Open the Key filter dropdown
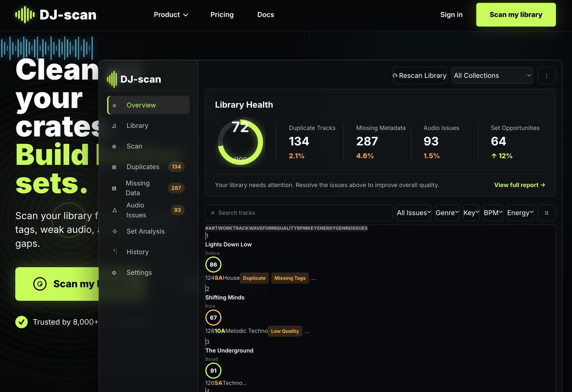Image resolution: width=572 pixels, height=392 pixels. click(471, 213)
